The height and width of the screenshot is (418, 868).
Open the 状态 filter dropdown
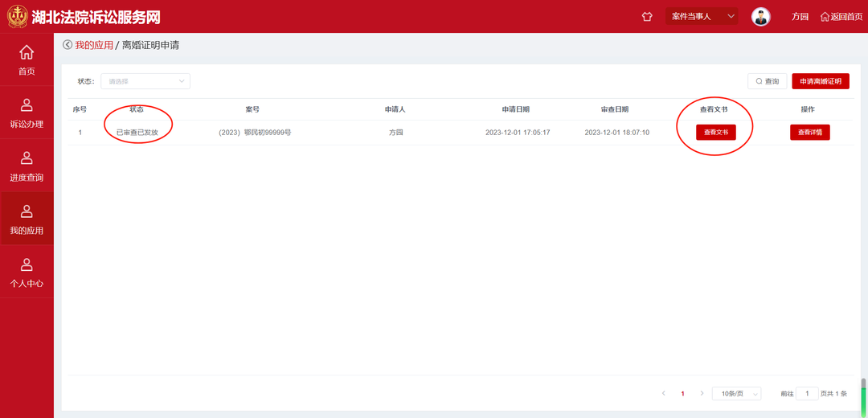[x=145, y=81]
